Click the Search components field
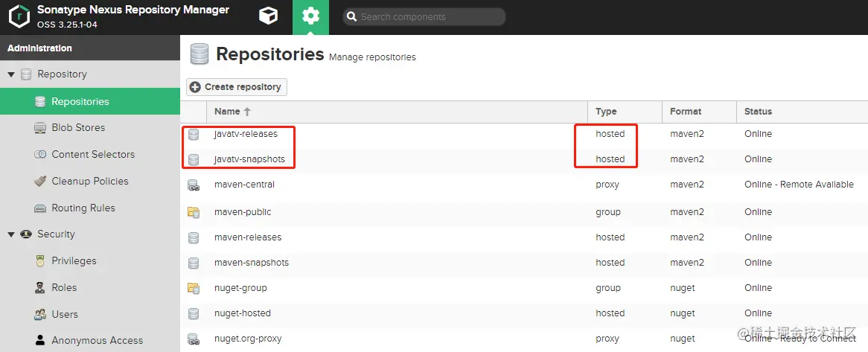Viewport: 868px width, 352px height. [x=424, y=16]
